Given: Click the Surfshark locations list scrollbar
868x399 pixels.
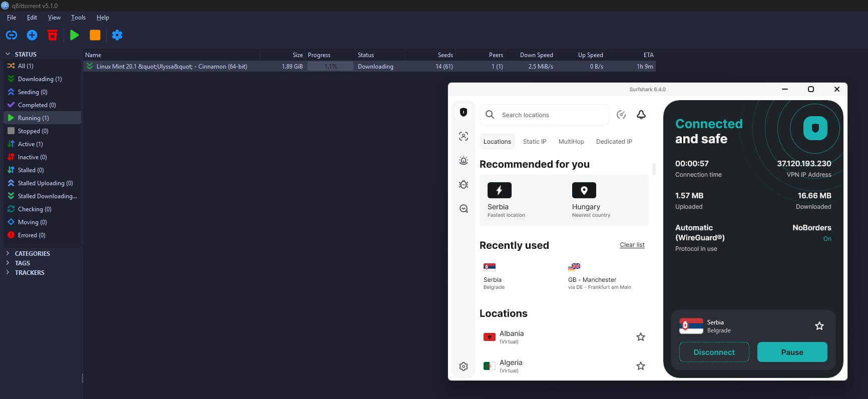Looking at the screenshot, I should 654,169.
